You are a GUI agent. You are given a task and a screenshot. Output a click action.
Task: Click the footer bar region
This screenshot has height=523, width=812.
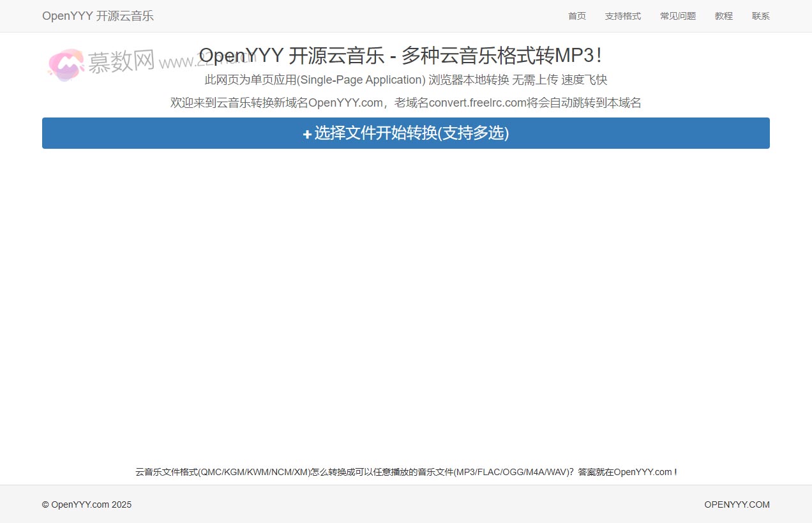point(406,504)
